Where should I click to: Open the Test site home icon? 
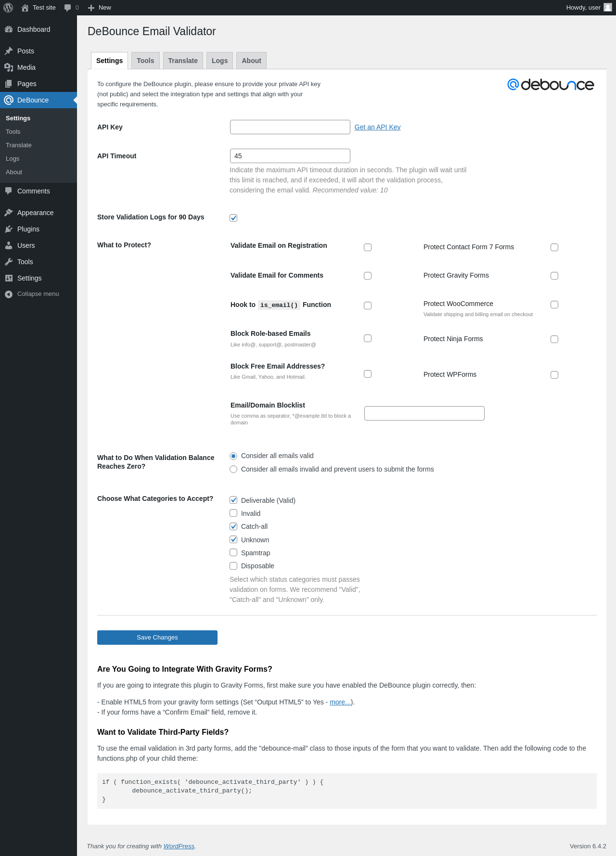(25, 8)
